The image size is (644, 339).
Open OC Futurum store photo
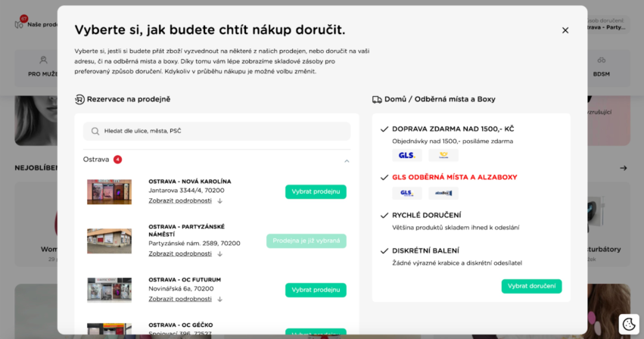(x=109, y=290)
